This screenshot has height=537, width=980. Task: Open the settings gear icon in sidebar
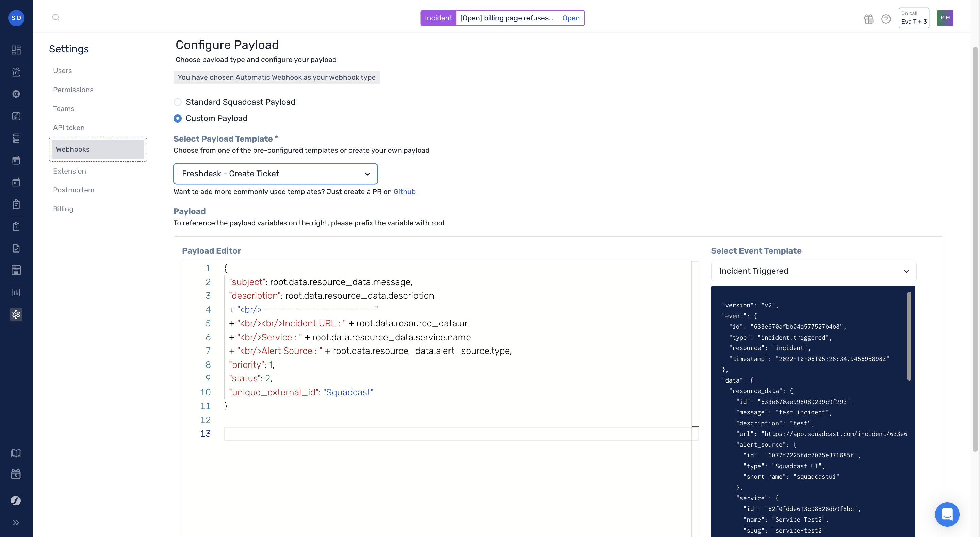pos(16,314)
